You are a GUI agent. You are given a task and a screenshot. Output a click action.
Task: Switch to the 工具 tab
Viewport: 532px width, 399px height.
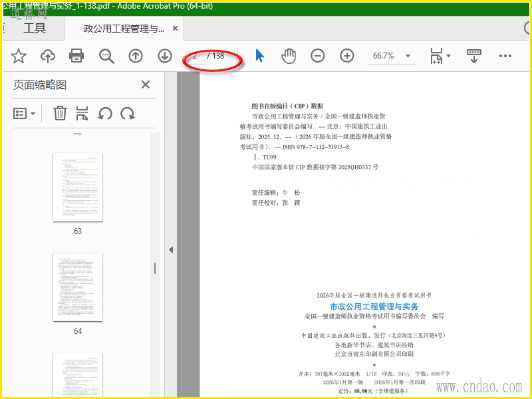pyautogui.click(x=35, y=28)
